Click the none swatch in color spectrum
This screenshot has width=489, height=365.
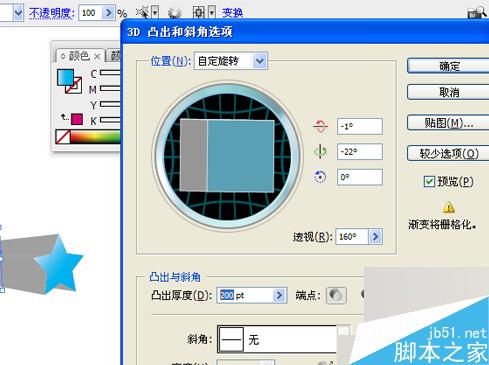click(x=63, y=137)
